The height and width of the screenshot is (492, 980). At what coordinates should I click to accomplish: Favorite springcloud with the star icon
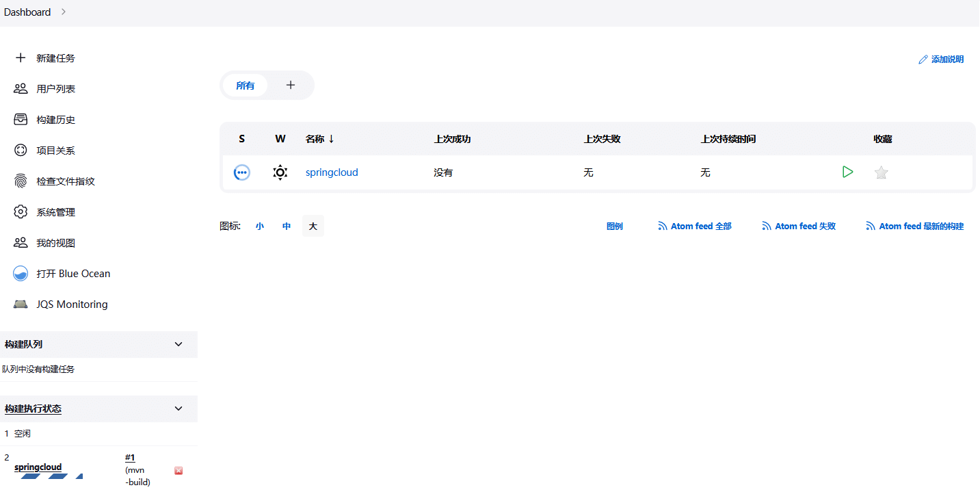(882, 172)
